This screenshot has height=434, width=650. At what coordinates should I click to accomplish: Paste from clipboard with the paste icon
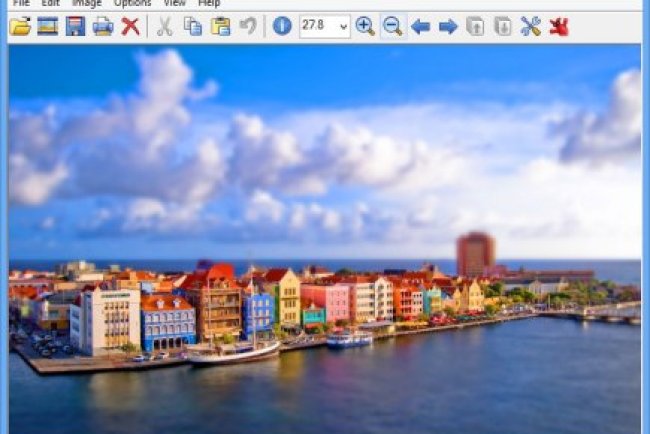(221, 27)
